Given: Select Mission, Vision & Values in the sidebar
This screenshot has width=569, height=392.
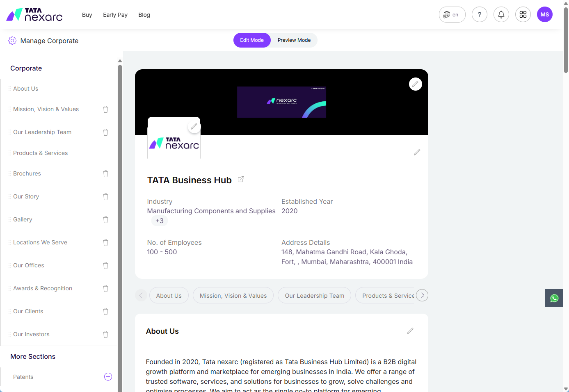Looking at the screenshot, I should coord(46,109).
